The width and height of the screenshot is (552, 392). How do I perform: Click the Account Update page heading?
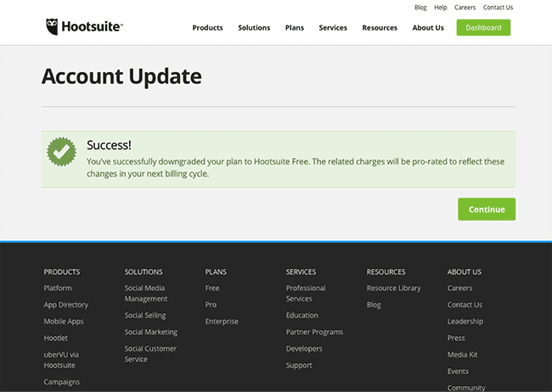(121, 76)
